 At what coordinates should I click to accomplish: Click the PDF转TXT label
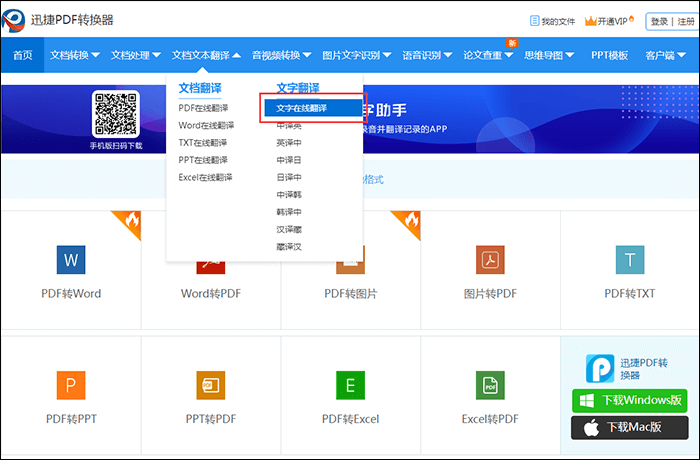[630, 293]
